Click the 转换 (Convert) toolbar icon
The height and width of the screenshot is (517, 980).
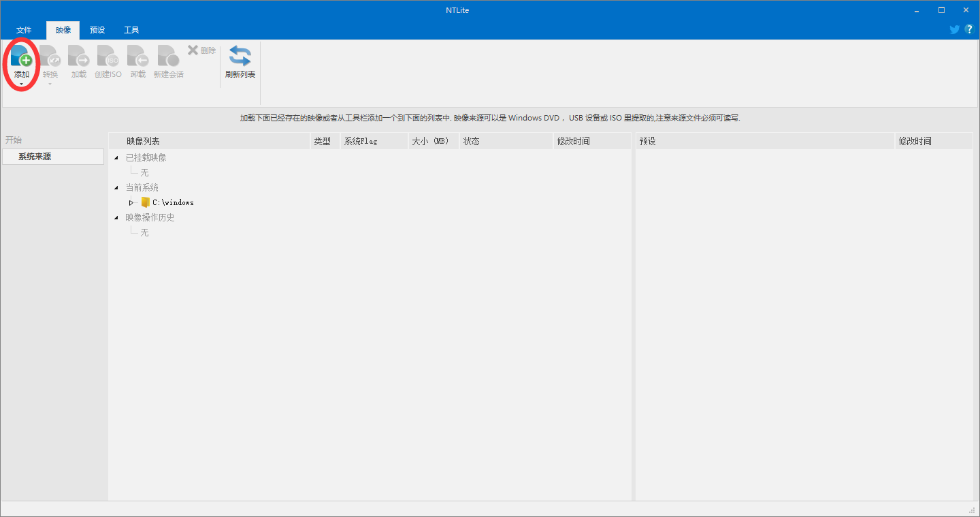pos(50,57)
